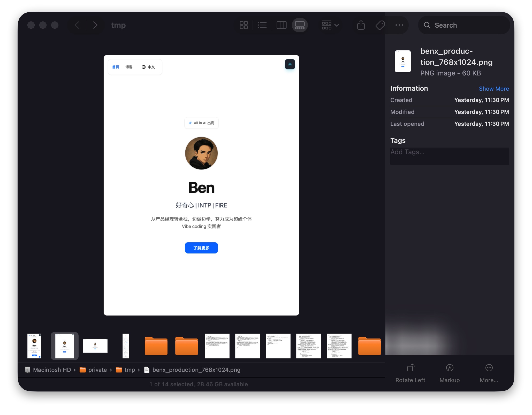532x415 pixels.
Task: Switch to icon view
Action: [244, 25]
